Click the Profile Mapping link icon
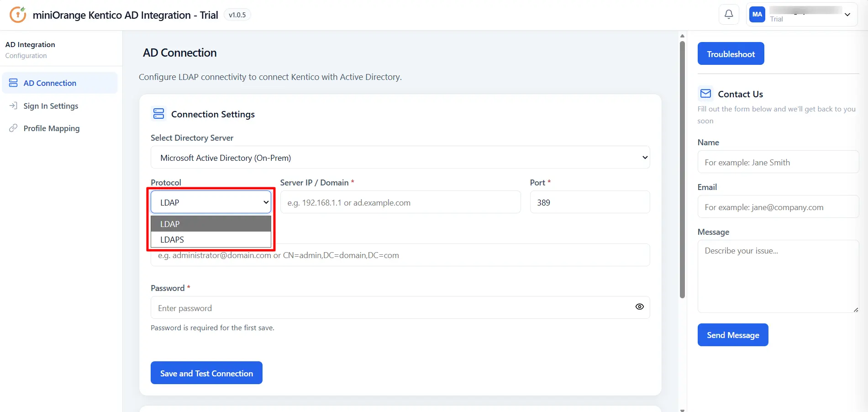This screenshot has width=868, height=412. 13,128
